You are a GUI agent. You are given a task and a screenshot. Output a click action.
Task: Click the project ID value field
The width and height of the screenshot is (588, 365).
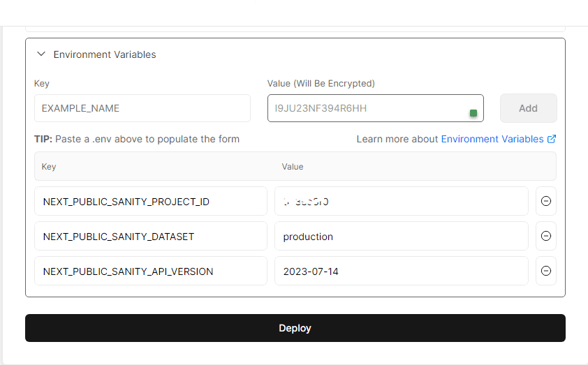(x=401, y=202)
